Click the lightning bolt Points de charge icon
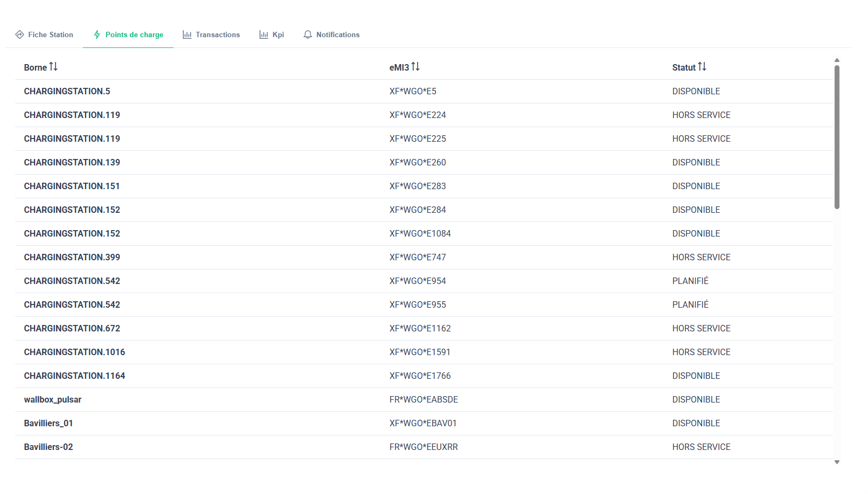The height and width of the screenshot is (492, 868). 97,34
